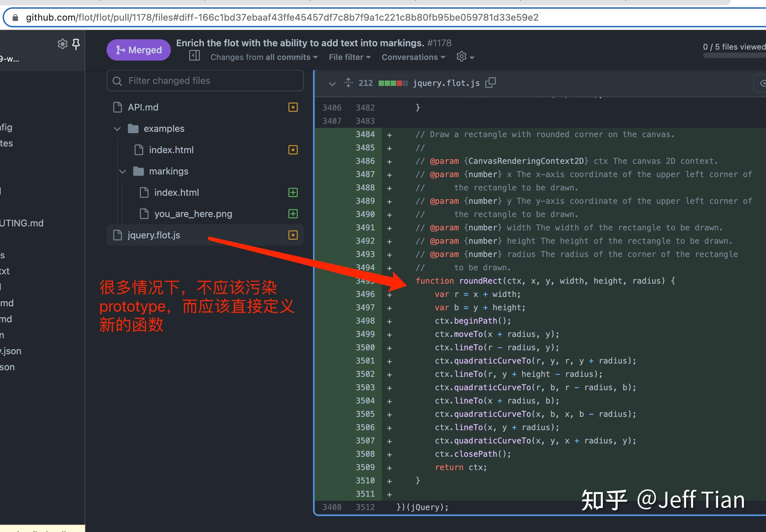Click the files viewed progress bar
This screenshot has height=532, width=766.
pyautogui.click(x=734, y=56)
